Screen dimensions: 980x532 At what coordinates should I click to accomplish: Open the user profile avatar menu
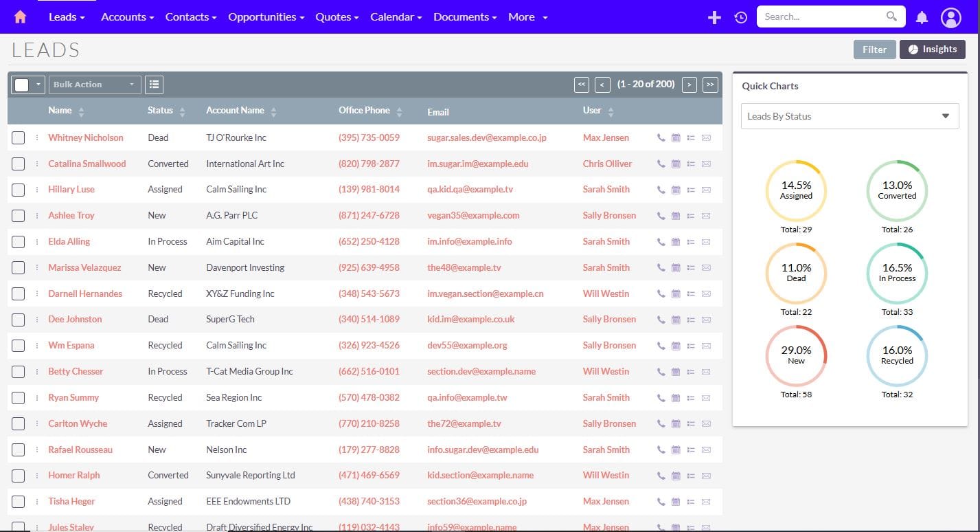click(950, 18)
